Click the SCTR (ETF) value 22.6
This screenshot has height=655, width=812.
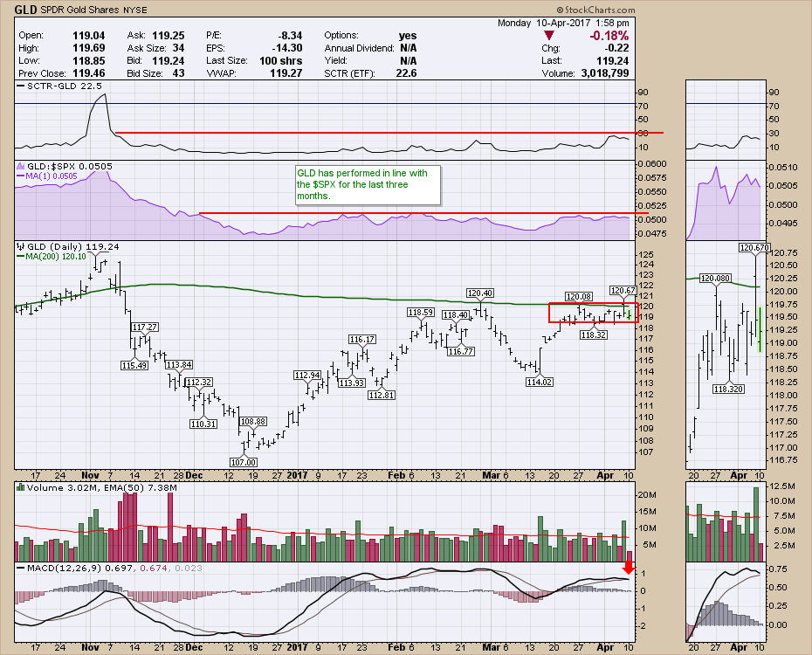click(x=406, y=73)
